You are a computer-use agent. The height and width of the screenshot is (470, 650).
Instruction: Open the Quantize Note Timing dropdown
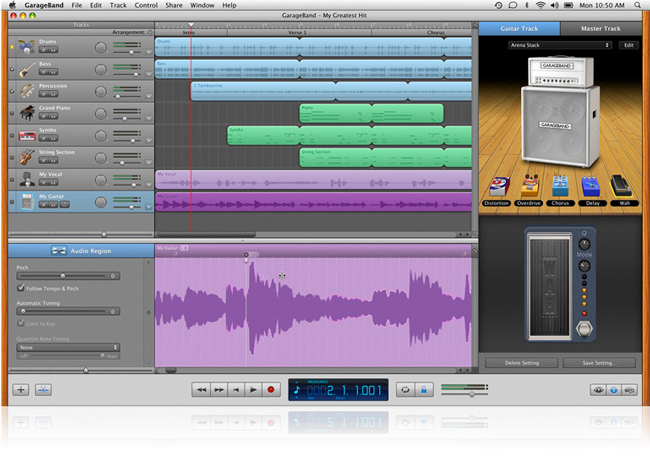(x=66, y=347)
